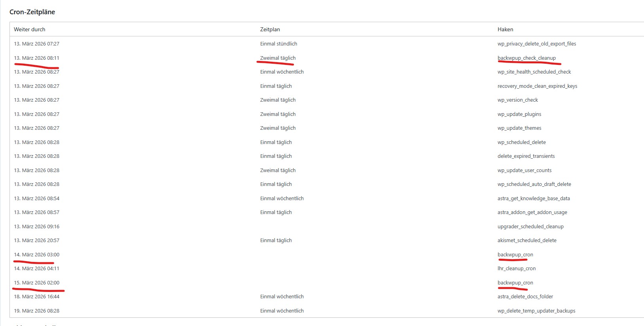
Task: Click backwpup_cron scheduled for 14. März
Action: point(515,254)
